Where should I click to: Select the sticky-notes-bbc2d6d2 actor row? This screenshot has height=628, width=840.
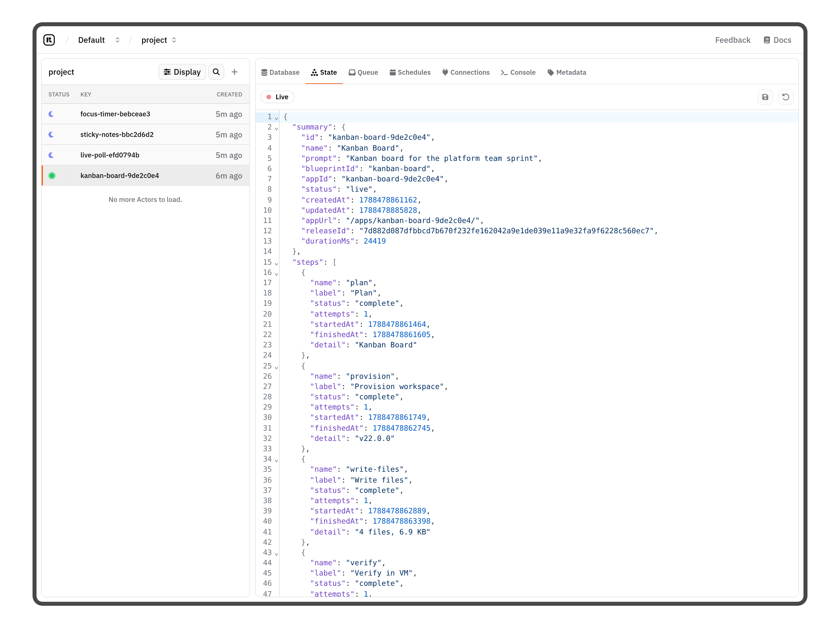pos(146,134)
